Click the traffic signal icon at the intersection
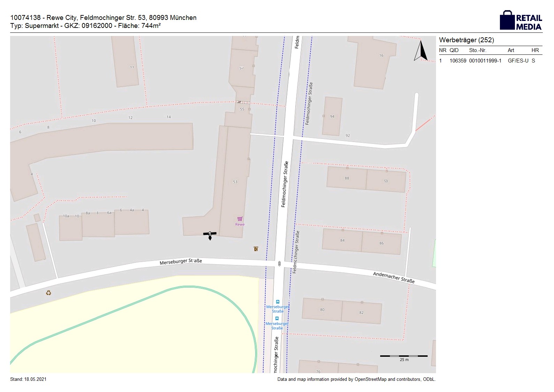Viewport: 554px width, 392px height. point(279,264)
